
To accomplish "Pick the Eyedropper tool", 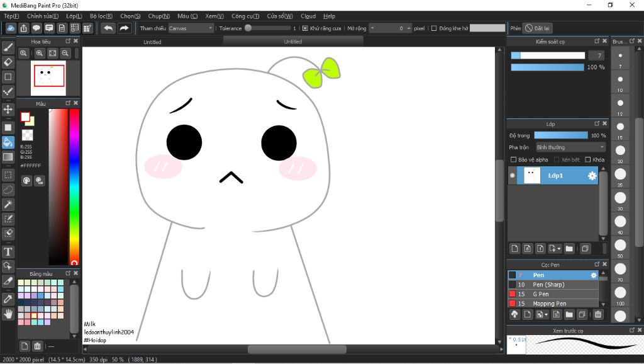I will click(x=8, y=299).
